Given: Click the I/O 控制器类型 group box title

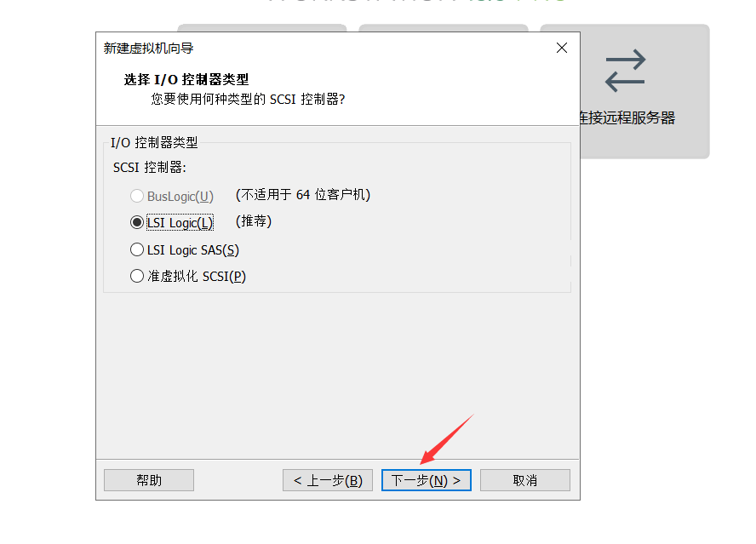Looking at the screenshot, I should click(154, 142).
